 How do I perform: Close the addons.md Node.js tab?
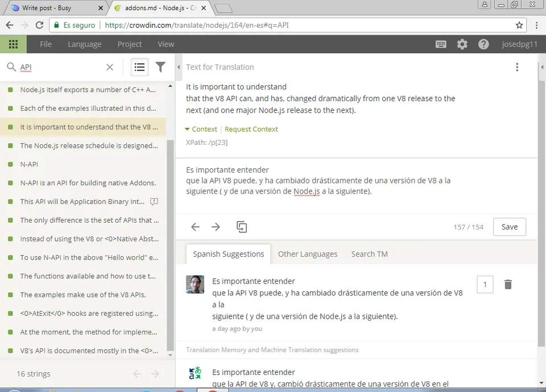[x=204, y=7]
